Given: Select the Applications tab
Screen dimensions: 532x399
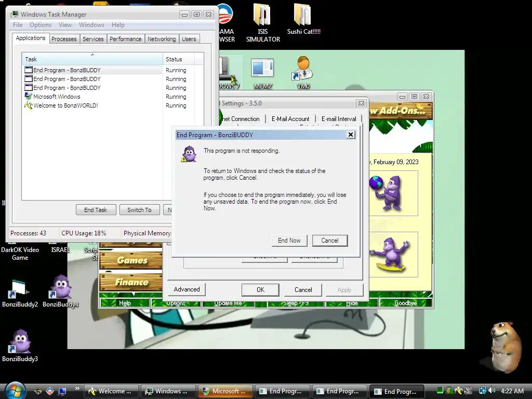Looking at the screenshot, I should click(31, 38).
